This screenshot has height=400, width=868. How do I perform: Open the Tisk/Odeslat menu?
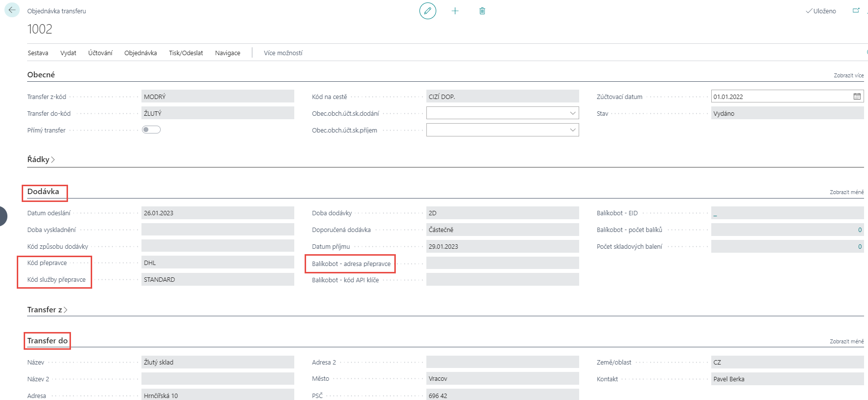[x=186, y=53]
